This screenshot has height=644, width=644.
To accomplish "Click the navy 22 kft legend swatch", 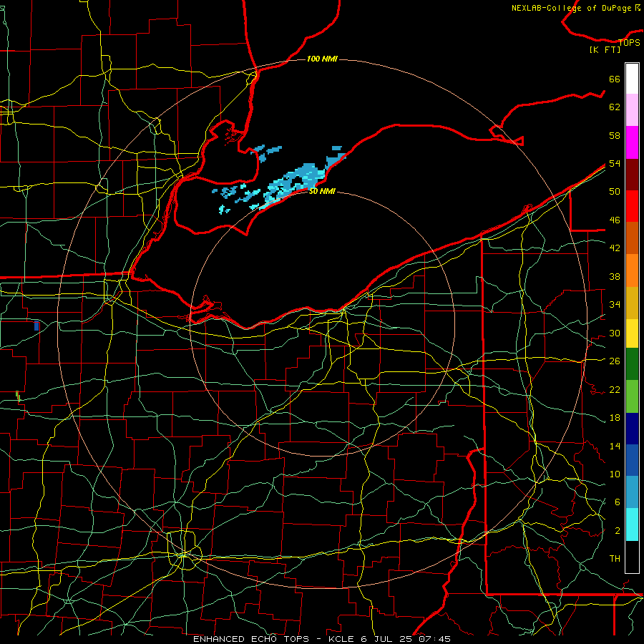I will [x=632, y=429].
